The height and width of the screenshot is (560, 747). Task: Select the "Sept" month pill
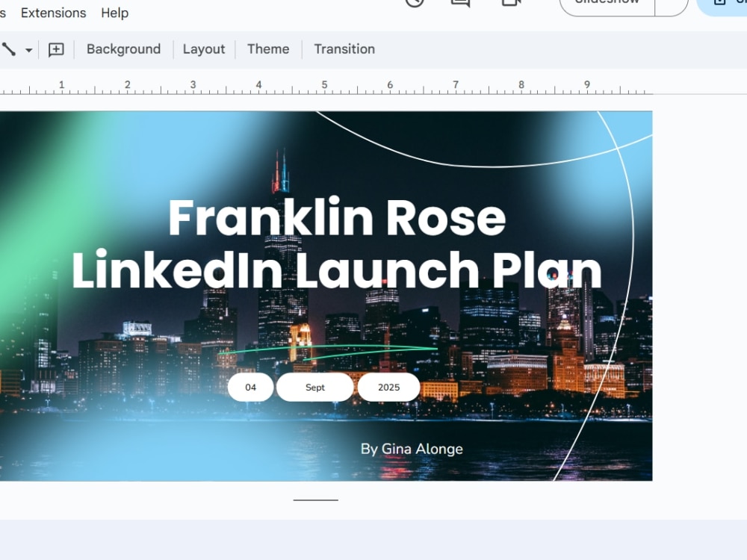[x=315, y=387]
